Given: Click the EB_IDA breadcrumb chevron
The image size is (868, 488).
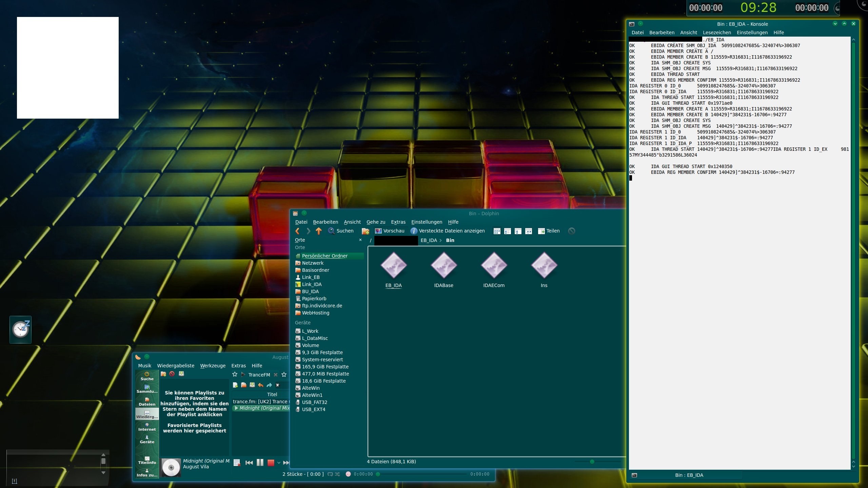Looking at the screenshot, I should pyautogui.click(x=440, y=240).
